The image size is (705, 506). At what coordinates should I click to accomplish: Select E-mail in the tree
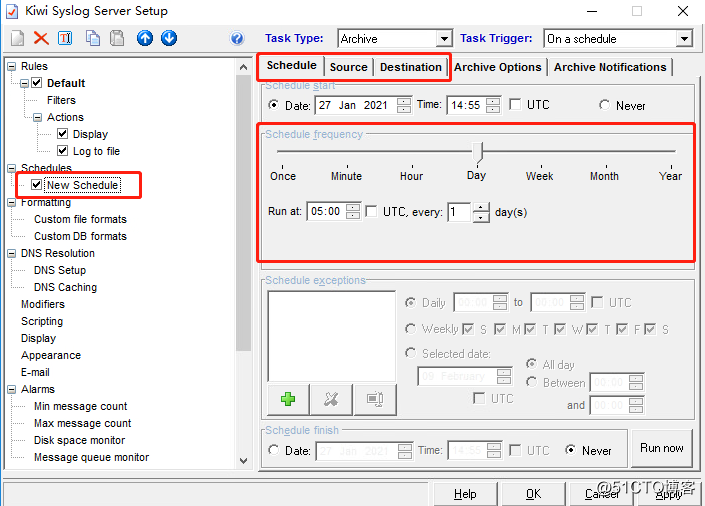35,372
